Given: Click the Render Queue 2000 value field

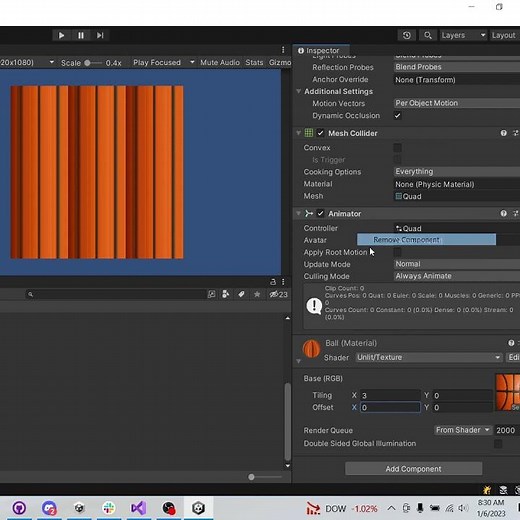Looking at the screenshot, I should (x=507, y=430).
